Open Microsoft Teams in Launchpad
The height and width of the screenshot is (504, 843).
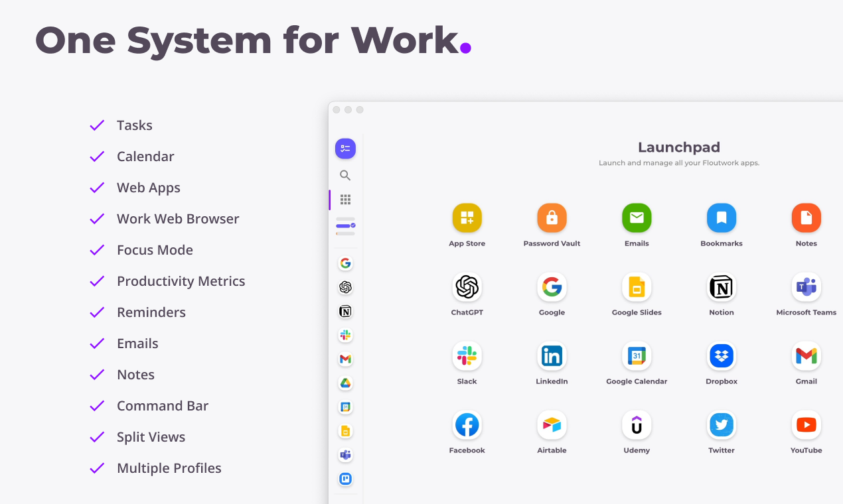click(x=806, y=287)
